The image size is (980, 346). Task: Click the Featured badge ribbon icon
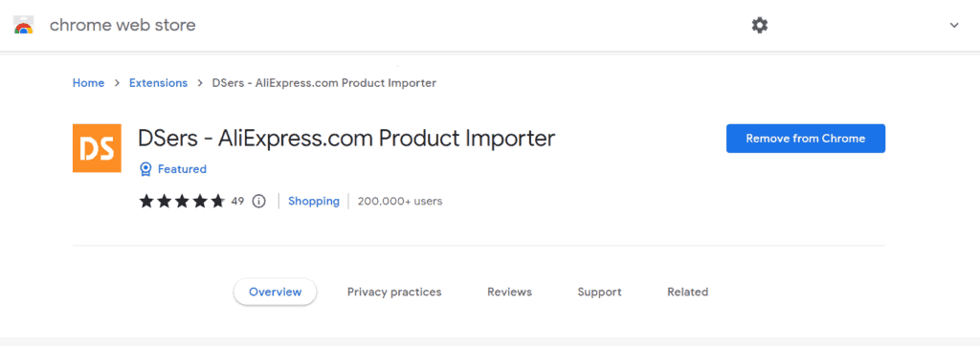click(x=145, y=169)
